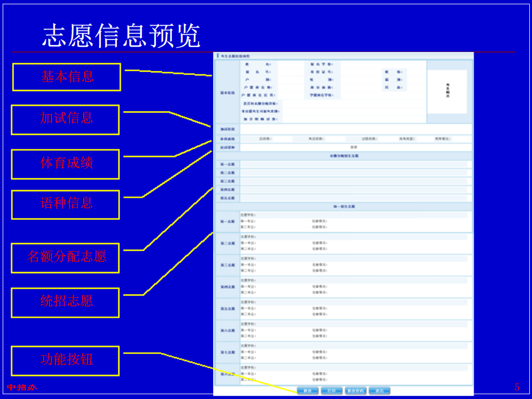Click the 应试语种 row in form
Viewport: 532px width, 399px height.
point(355,147)
